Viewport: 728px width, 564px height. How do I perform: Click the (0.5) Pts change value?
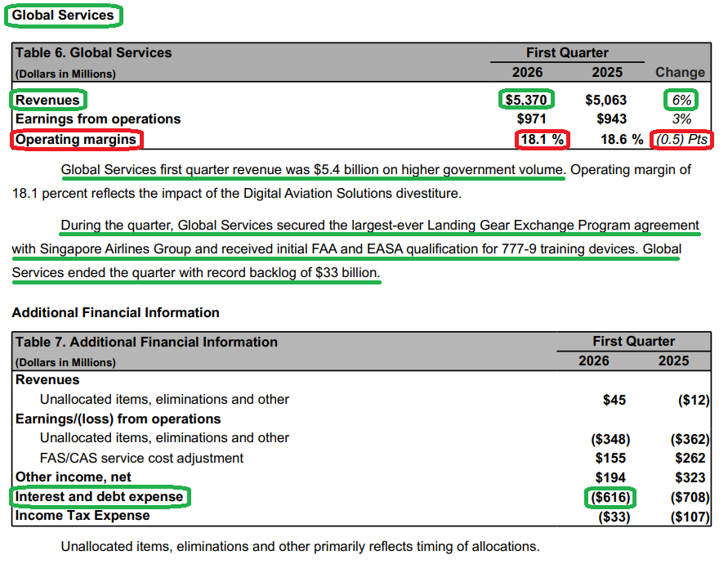point(681,139)
